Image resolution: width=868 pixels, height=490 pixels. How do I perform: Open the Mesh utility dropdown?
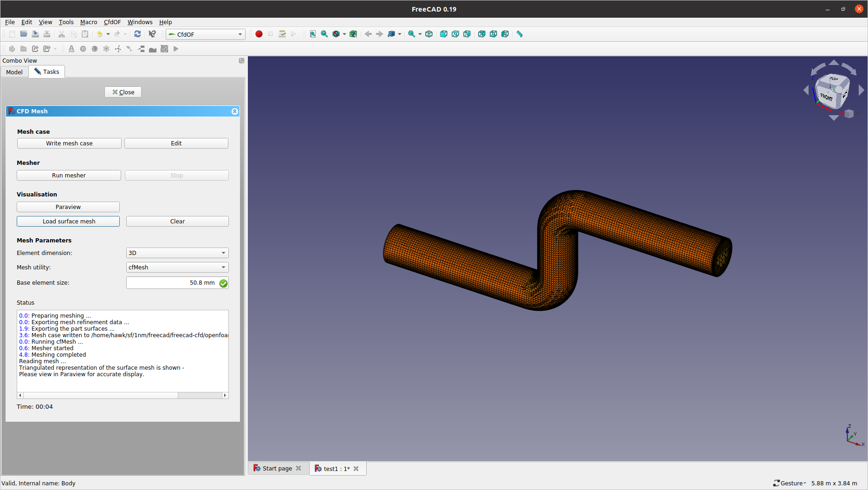(177, 267)
